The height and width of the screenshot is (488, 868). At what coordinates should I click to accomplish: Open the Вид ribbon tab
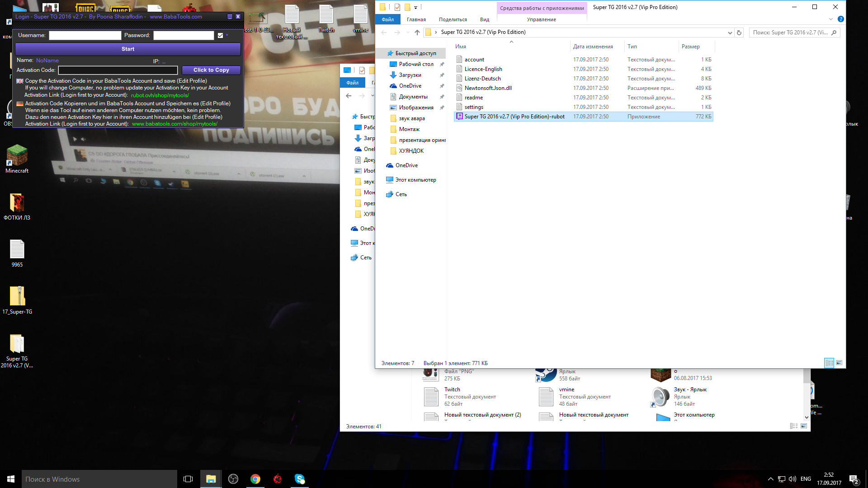click(485, 19)
